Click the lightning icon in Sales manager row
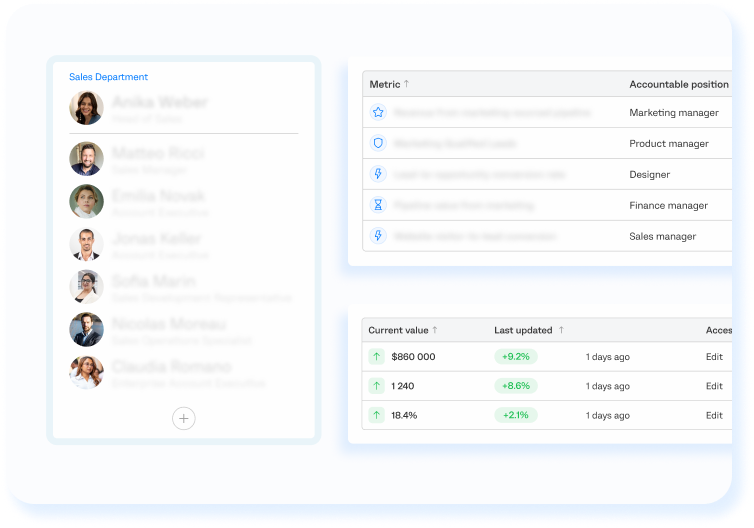The width and height of the screenshot is (754, 528). pyautogui.click(x=378, y=236)
